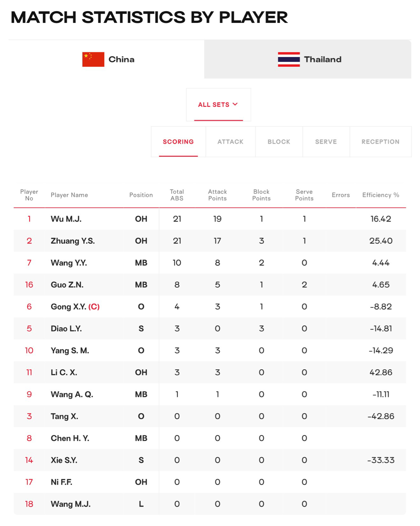Click player name Zhuang Y.S.
Screen dimensions: 420x526
click(x=73, y=241)
